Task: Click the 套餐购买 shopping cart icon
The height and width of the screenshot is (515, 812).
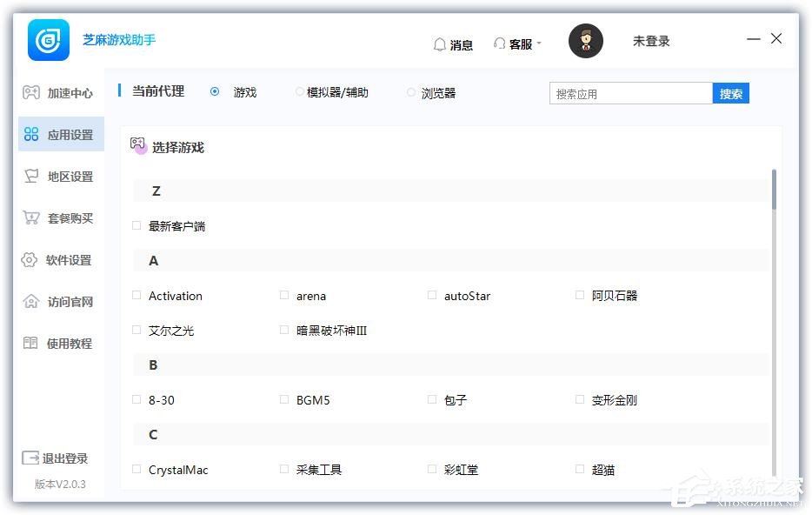Action: coord(30,217)
